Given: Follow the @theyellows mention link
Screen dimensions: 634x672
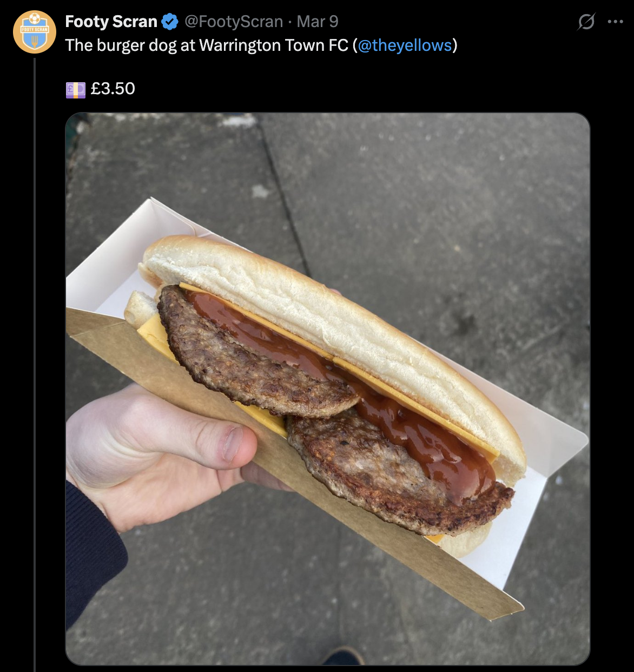Looking at the screenshot, I should [x=405, y=45].
